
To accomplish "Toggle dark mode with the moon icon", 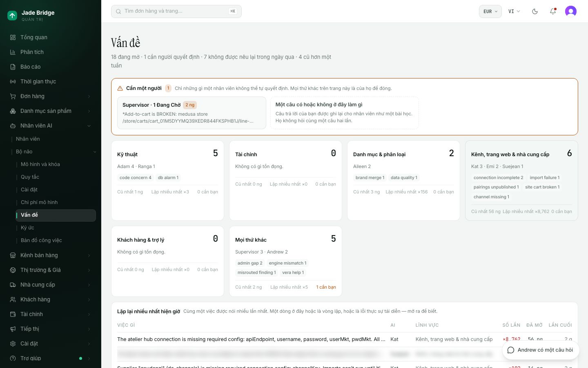I will pyautogui.click(x=535, y=11).
